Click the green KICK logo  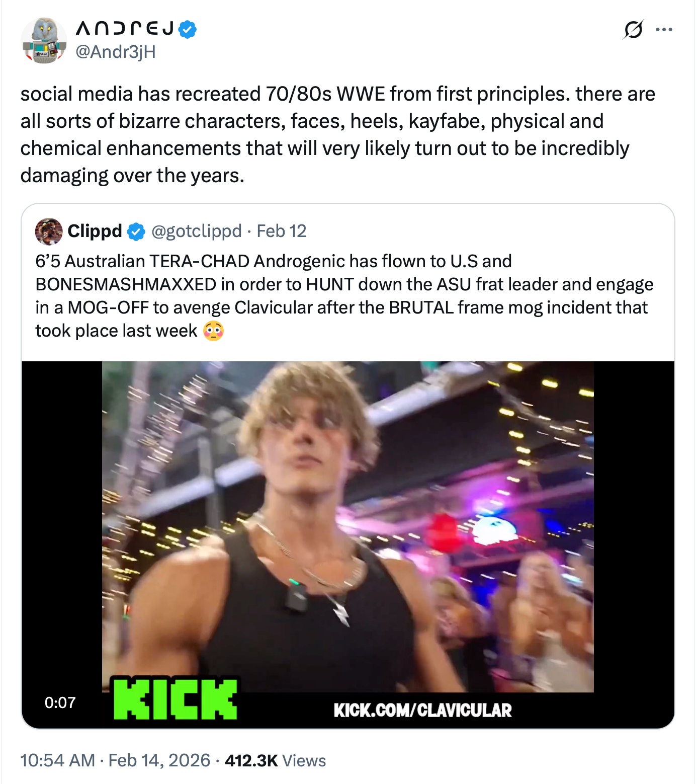175,698
